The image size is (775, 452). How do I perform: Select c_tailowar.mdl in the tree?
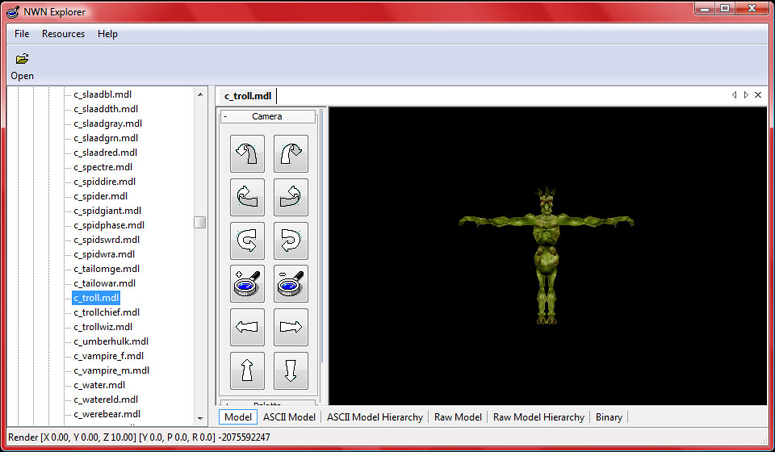pos(104,283)
